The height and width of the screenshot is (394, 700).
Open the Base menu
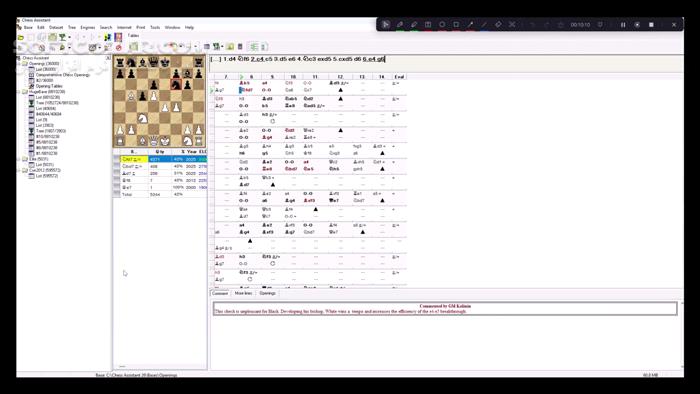click(28, 28)
